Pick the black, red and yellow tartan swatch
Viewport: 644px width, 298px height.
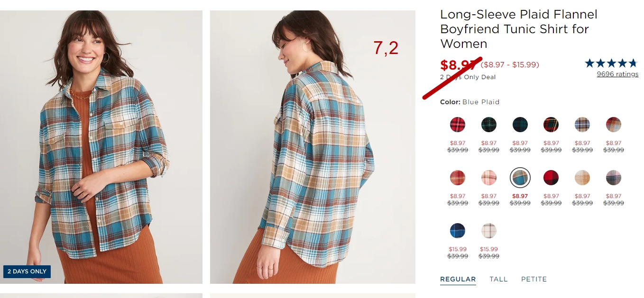coord(551,125)
